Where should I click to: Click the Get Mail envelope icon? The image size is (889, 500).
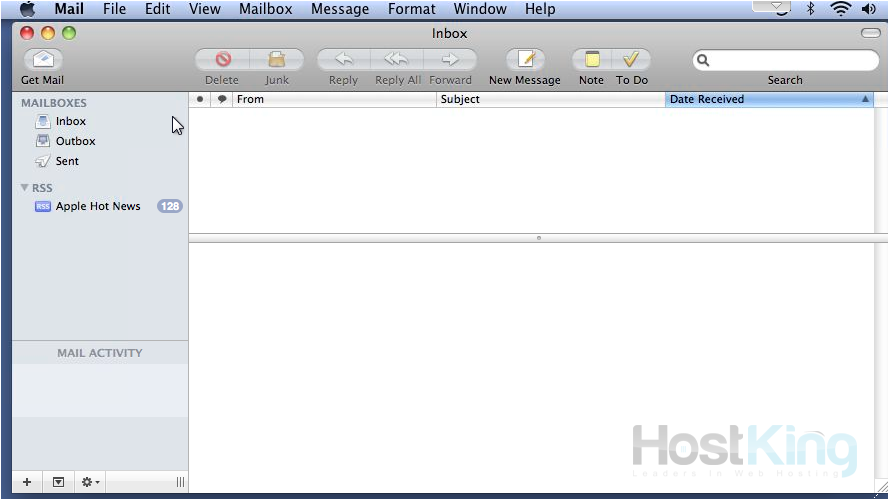click(x=43, y=60)
